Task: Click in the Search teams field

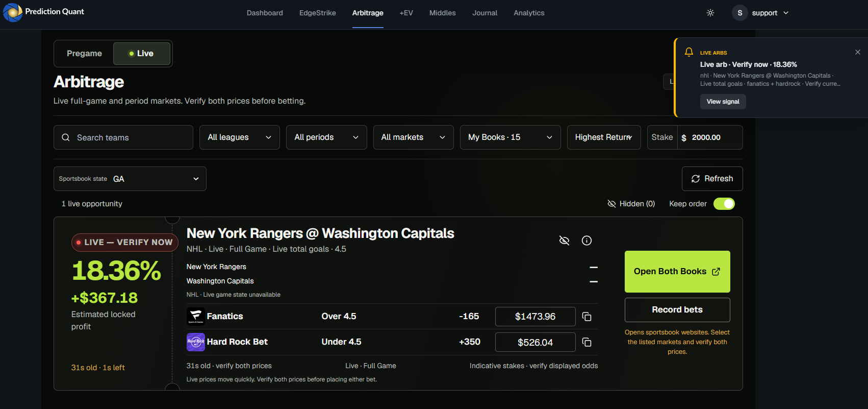Action: click(x=123, y=137)
